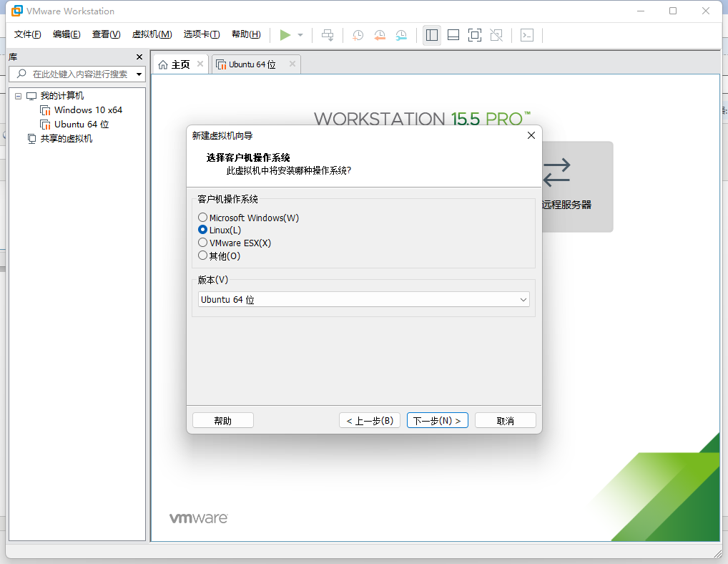The height and width of the screenshot is (564, 728).
Task: Close the new VM wizard dialog
Action: point(531,135)
